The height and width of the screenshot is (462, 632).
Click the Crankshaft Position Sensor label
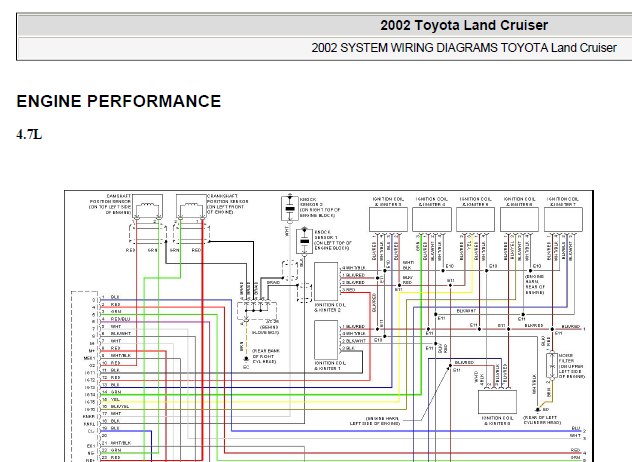227,204
